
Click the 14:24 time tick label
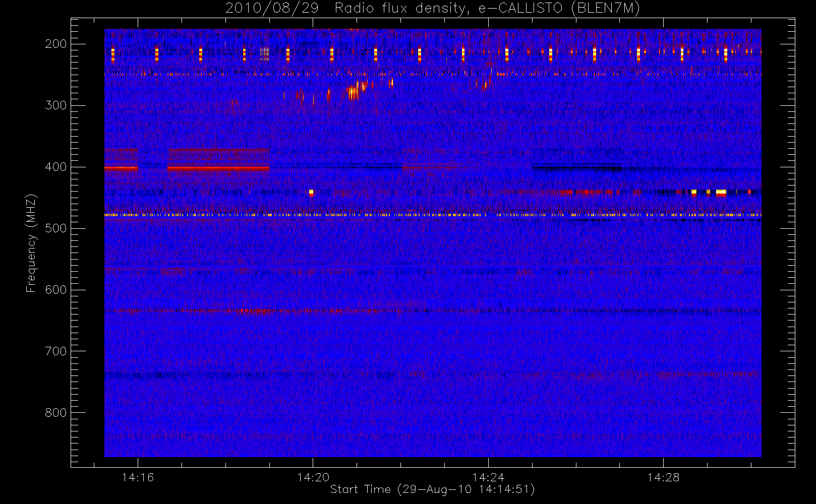click(488, 477)
